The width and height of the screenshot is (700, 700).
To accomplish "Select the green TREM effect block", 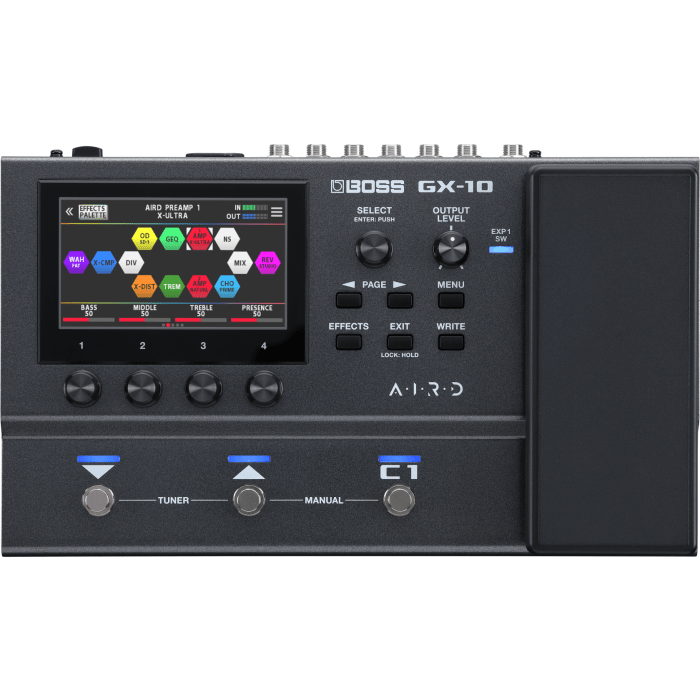I will (172, 287).
